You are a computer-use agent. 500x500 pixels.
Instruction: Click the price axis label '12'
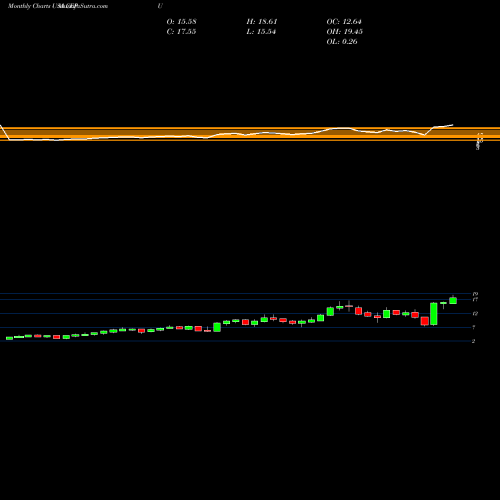point(475,314)
